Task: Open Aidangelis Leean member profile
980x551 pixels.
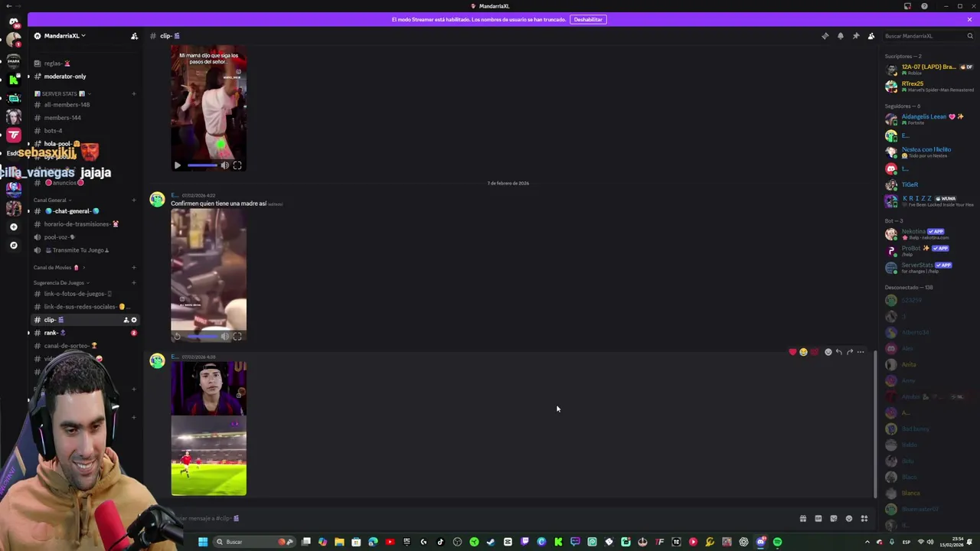Action: coord(928,119)
